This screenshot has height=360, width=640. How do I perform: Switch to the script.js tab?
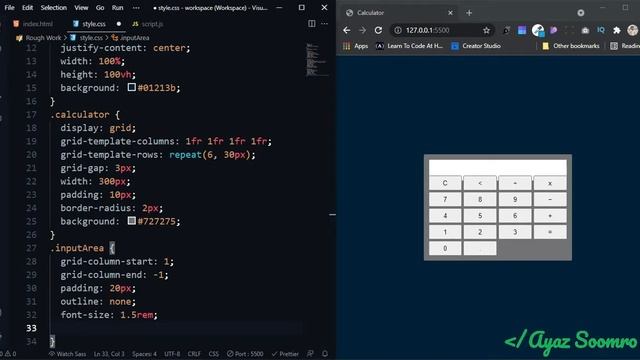(x=147, y=24)
